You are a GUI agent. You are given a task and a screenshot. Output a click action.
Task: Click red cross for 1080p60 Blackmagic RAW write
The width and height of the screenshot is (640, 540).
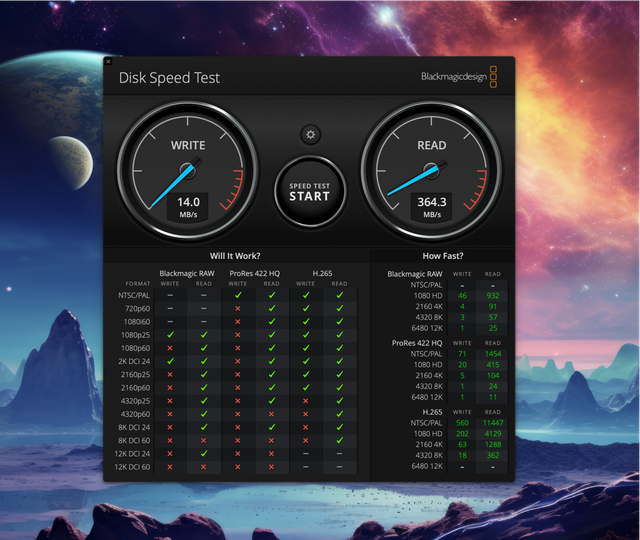pyautogui.click(x=170, y=348)
